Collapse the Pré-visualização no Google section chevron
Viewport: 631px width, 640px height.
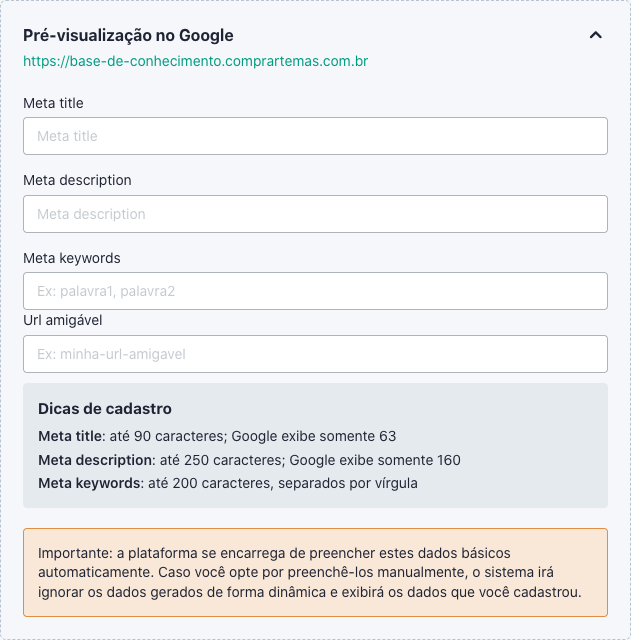596,35
